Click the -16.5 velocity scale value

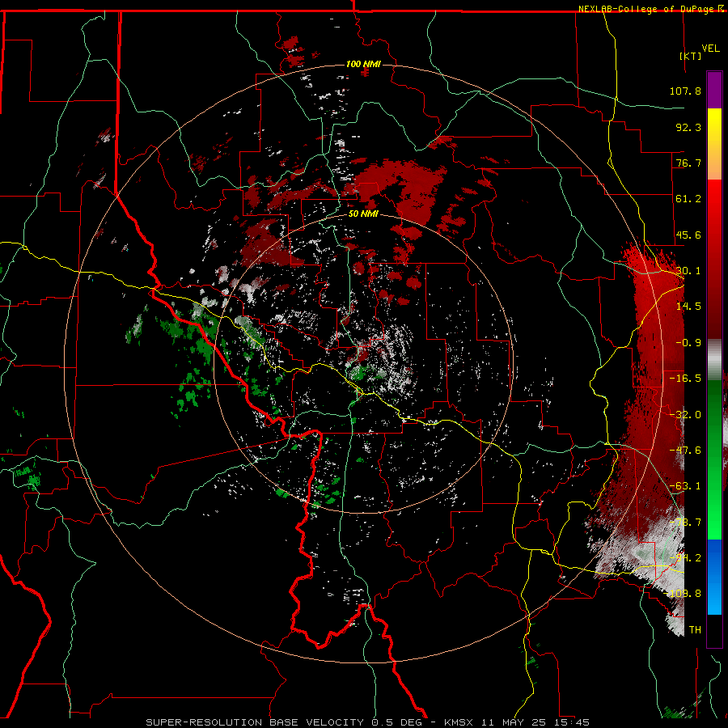685,379
